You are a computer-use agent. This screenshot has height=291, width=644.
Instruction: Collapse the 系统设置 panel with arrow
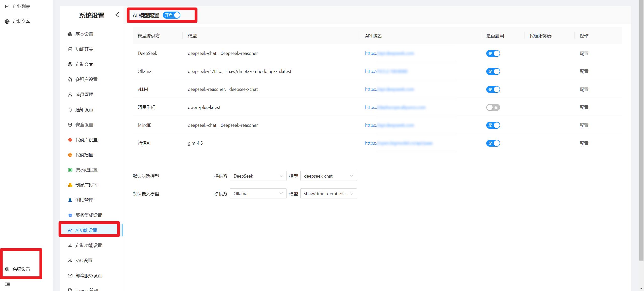click(117, 15)
